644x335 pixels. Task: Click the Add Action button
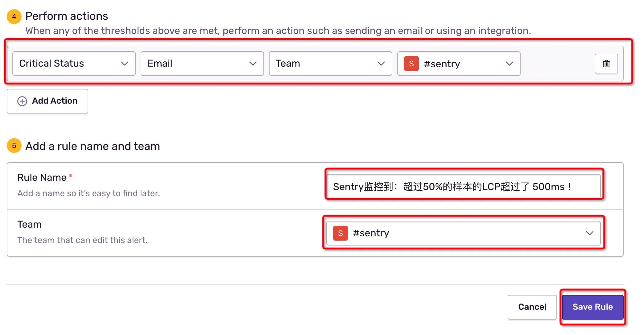[47, 101]
